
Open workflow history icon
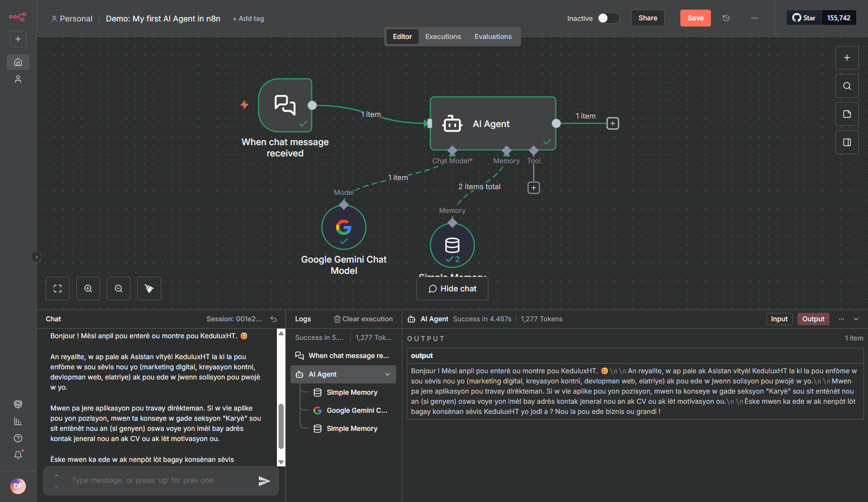(x=726, y=18)
